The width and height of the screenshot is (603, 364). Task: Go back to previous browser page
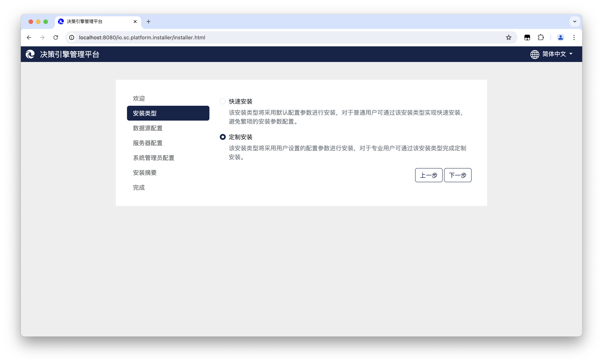[29, 37]
